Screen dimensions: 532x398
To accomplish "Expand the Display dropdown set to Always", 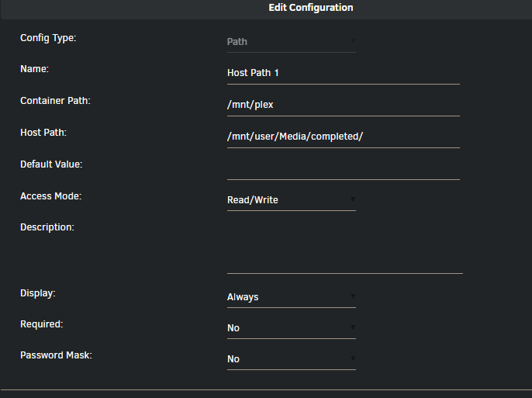I will [291, 297].
